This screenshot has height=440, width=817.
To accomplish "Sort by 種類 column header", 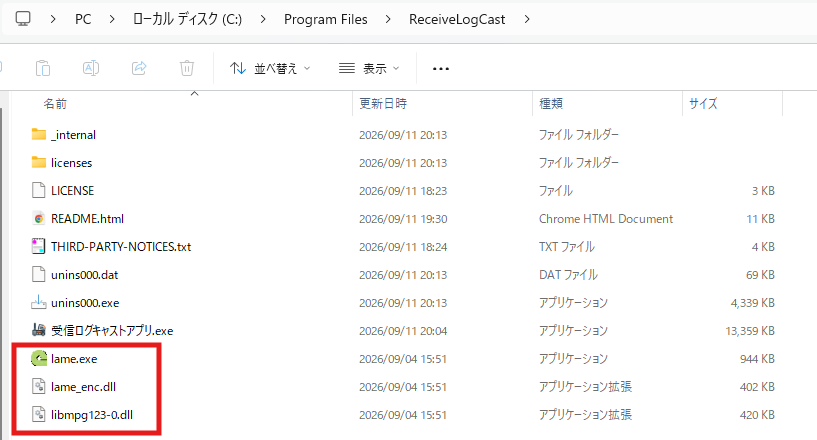I will tap(551, 104).
